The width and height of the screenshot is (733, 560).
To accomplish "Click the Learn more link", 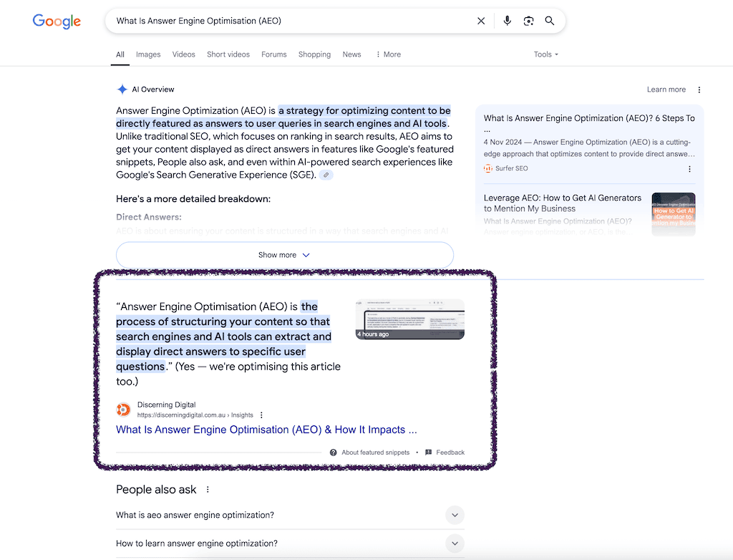I will 666,90.
